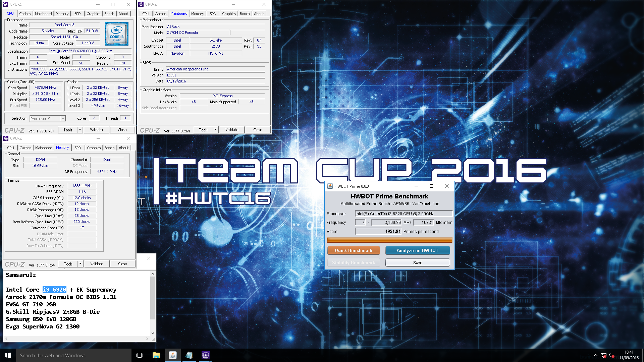
Task: Open Memory tab in CPU window
Action: 62,14
